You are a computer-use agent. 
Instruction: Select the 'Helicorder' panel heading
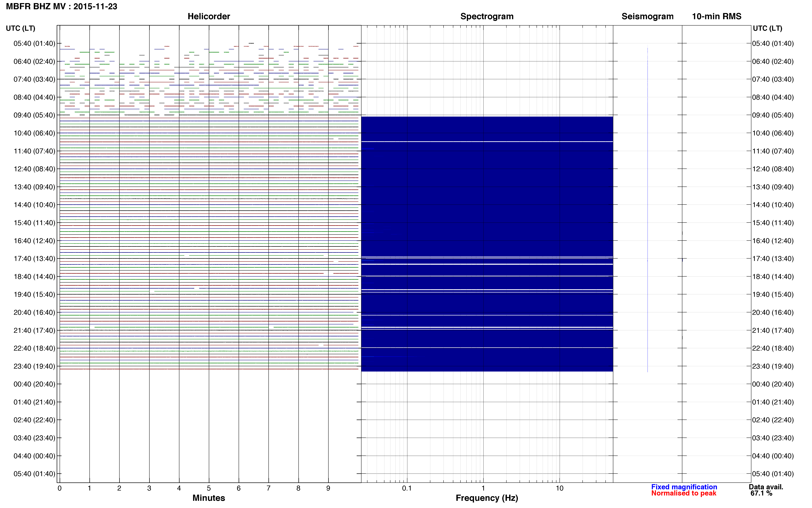click(x=209, y=16)
